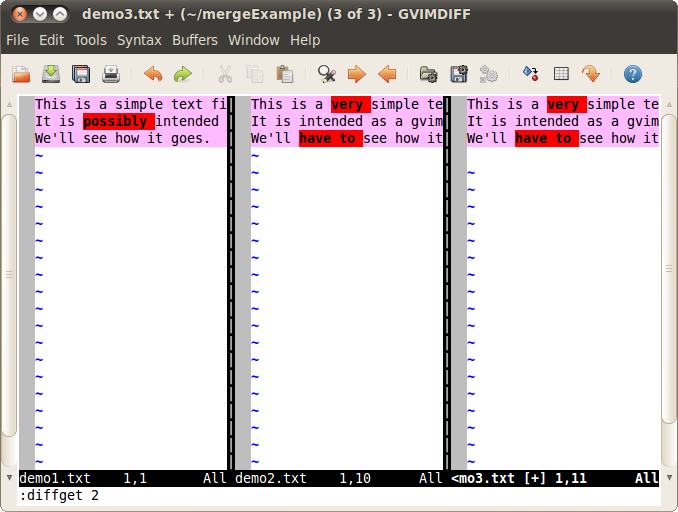Open the Edit menu

point(51,40)
